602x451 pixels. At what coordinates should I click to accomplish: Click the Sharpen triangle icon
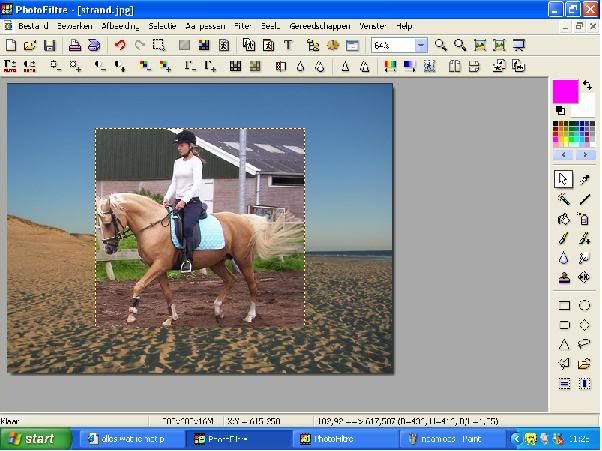(345, 66)
